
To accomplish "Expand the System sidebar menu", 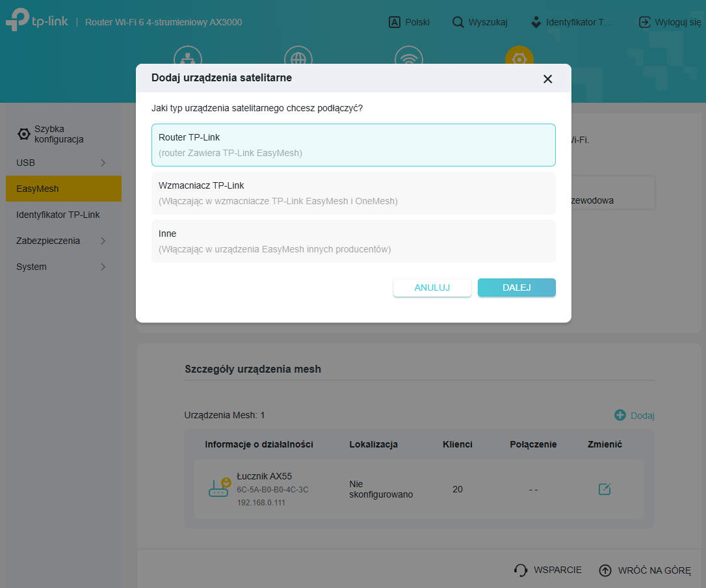I will [x=64, y=267].
